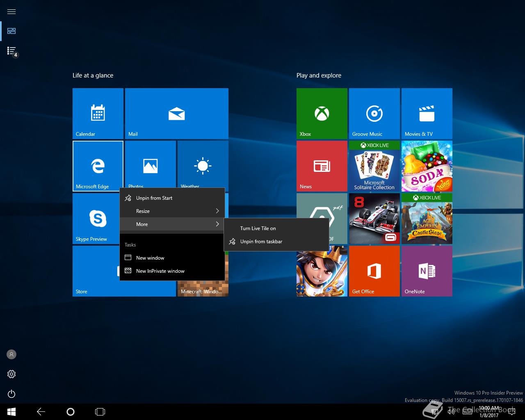Open Settings via the gear icon
Image resolution: width=525 pixels, height=420 pixels.
pyautogui.click(x=11, y=374)
